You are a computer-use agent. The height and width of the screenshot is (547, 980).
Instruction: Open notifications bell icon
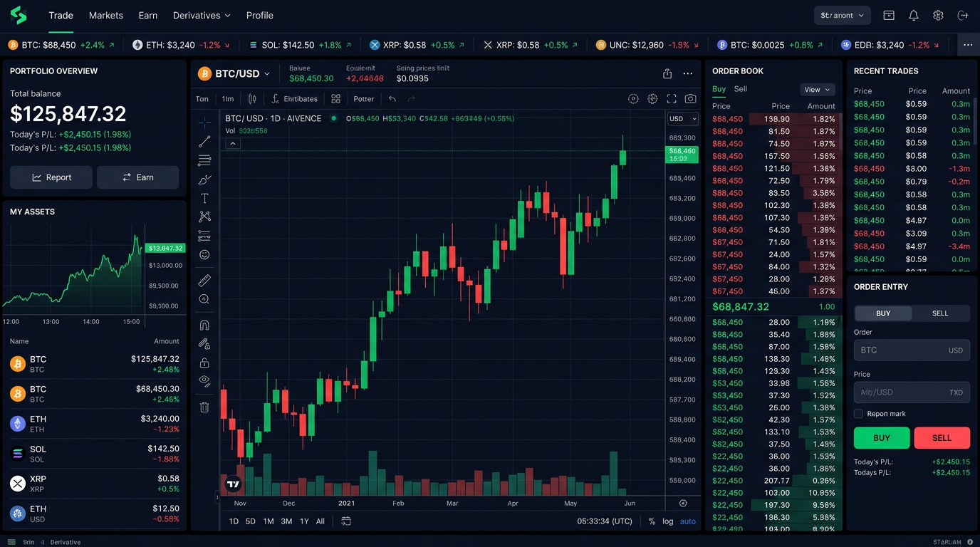coord(914,15)
